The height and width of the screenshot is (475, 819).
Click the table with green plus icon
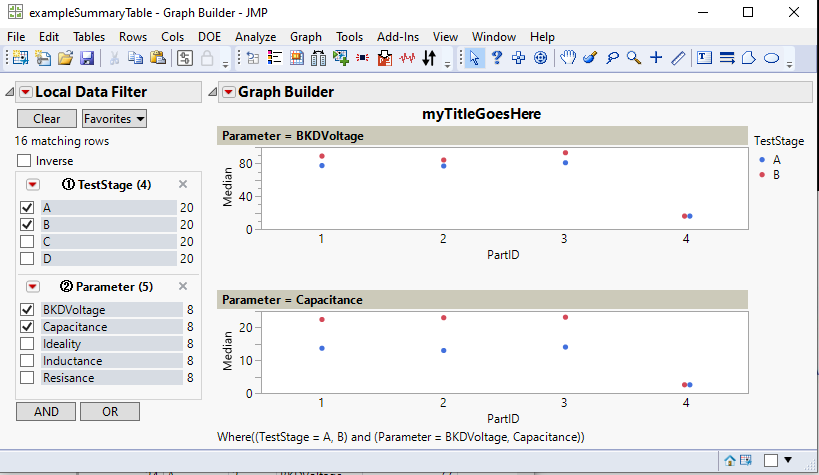(341, 57)
